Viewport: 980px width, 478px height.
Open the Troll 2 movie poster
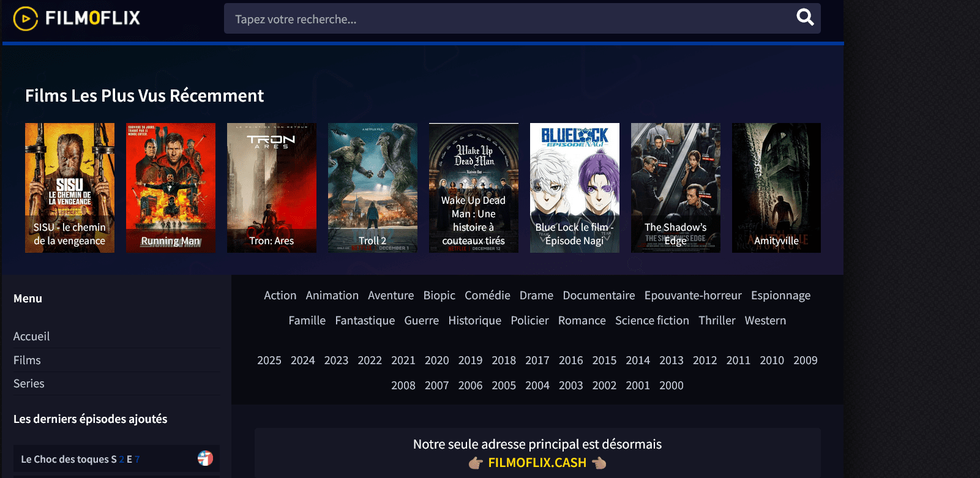pos(372,187)
